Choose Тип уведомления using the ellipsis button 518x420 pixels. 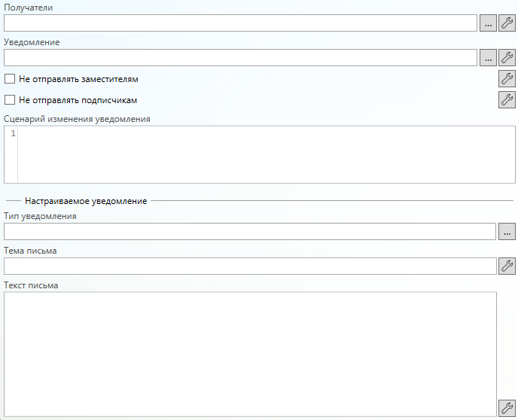click(507, 231)
